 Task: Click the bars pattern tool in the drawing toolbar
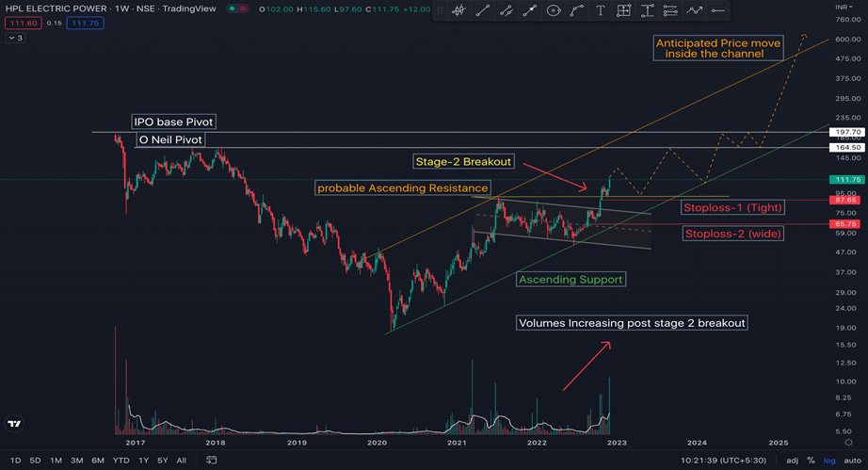tap(458, 10)
